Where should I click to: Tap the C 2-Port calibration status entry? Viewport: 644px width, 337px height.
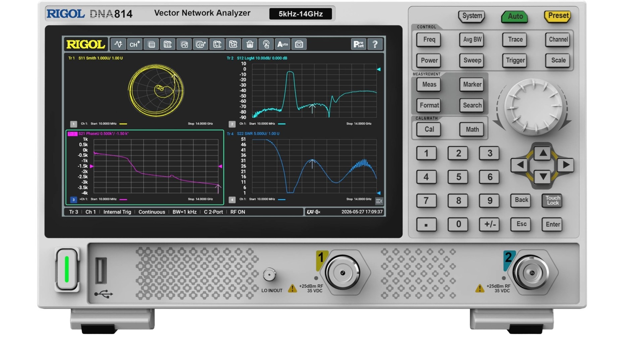click(213, 212)
